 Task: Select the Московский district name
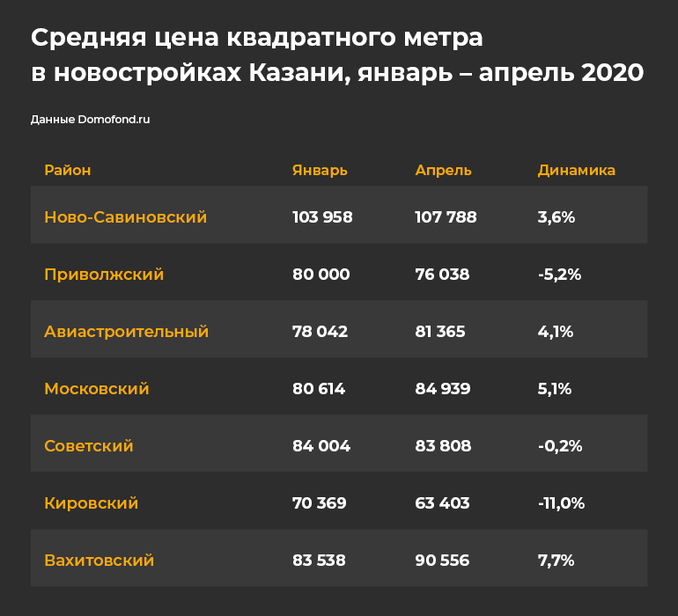point(97,389)
